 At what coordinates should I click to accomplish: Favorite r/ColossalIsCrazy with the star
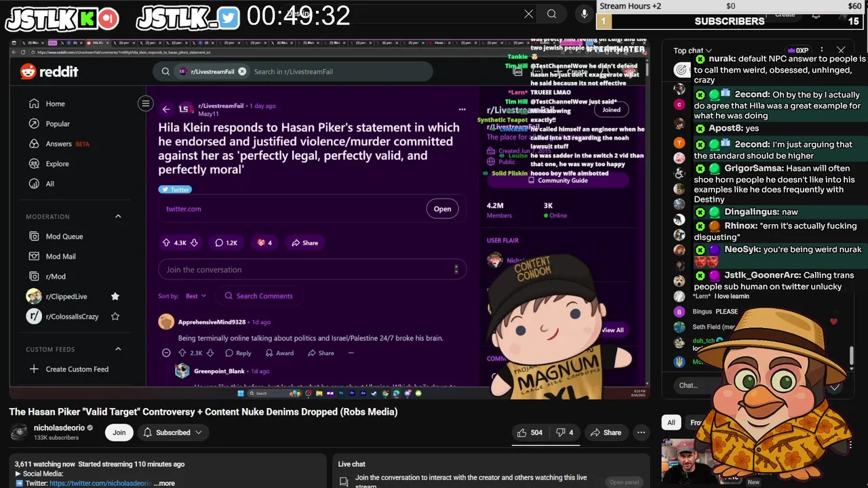115,317
